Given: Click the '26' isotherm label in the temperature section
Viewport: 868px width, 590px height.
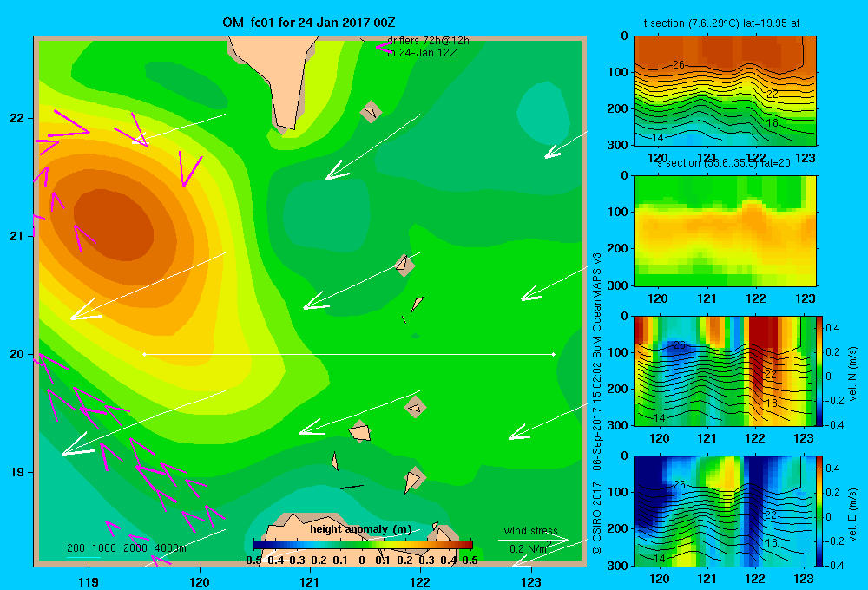Looking at the screenshot, I should pyautogui.click(x=678, y=65).
